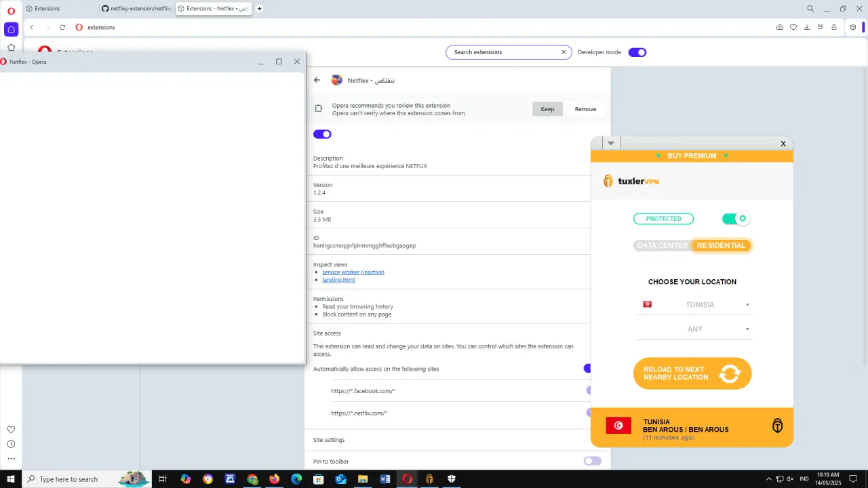This screenshot has height=488, width=868.
Task: Focus the Search extensions input field
Action: [x=507, y=52]
